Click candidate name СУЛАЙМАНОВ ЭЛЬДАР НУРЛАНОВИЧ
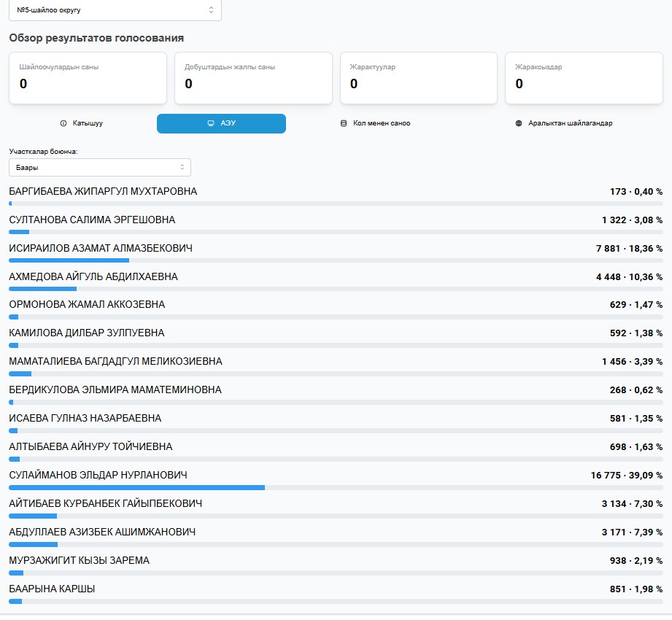This screenshot has height=620, width=672. click(x=98, y=475)
